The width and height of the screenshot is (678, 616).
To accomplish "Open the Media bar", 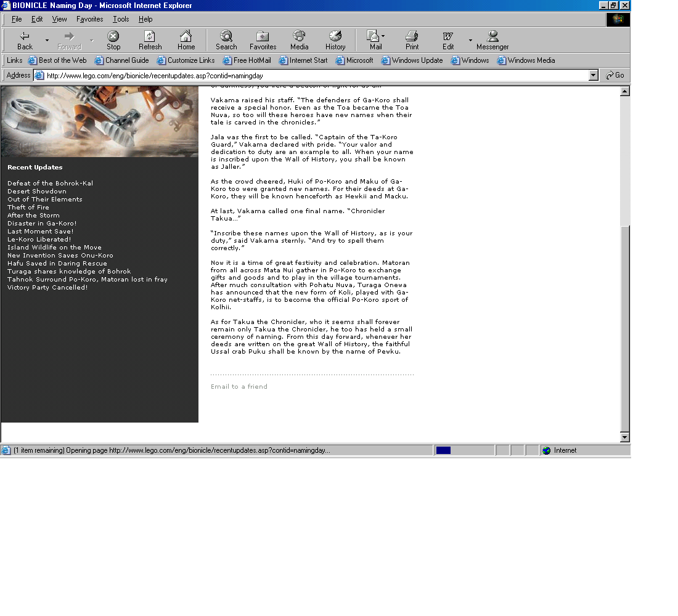I will [299, 40].
